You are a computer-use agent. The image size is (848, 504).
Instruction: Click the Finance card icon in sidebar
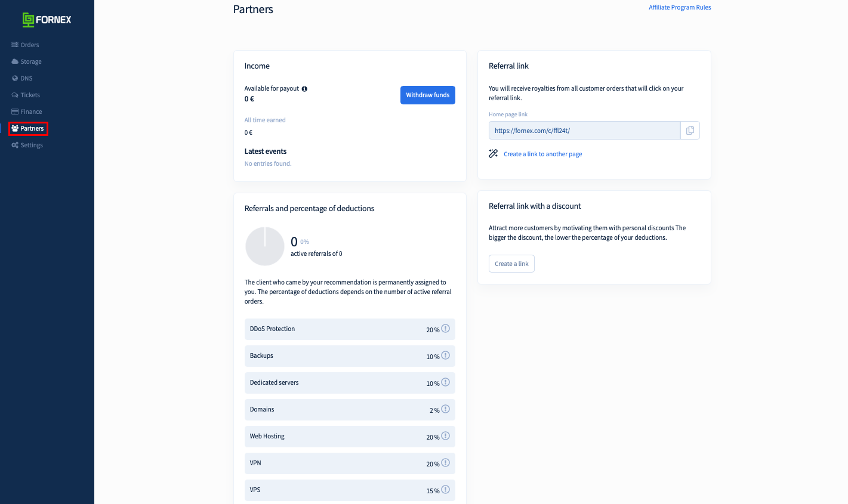click(x=15, y=112)
